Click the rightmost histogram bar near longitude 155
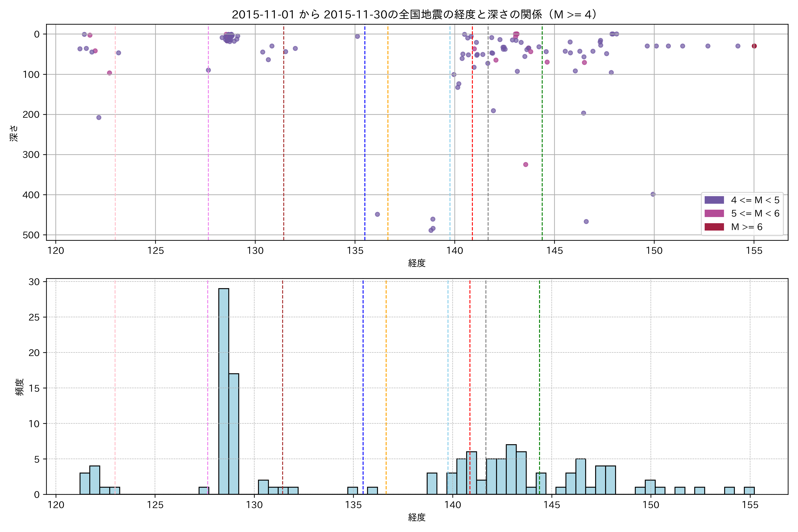The image size is (798, 532). pyautogui.click(x=749, y=491)
